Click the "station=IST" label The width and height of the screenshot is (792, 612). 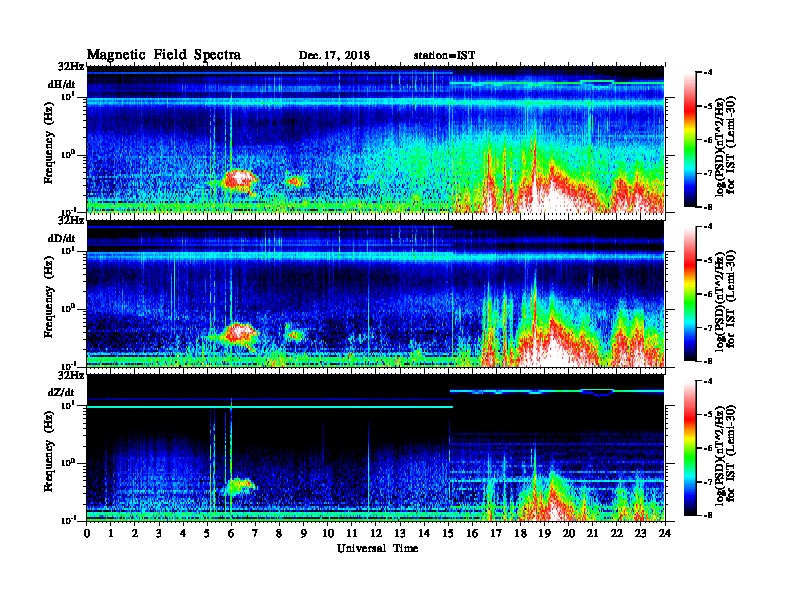444,56
